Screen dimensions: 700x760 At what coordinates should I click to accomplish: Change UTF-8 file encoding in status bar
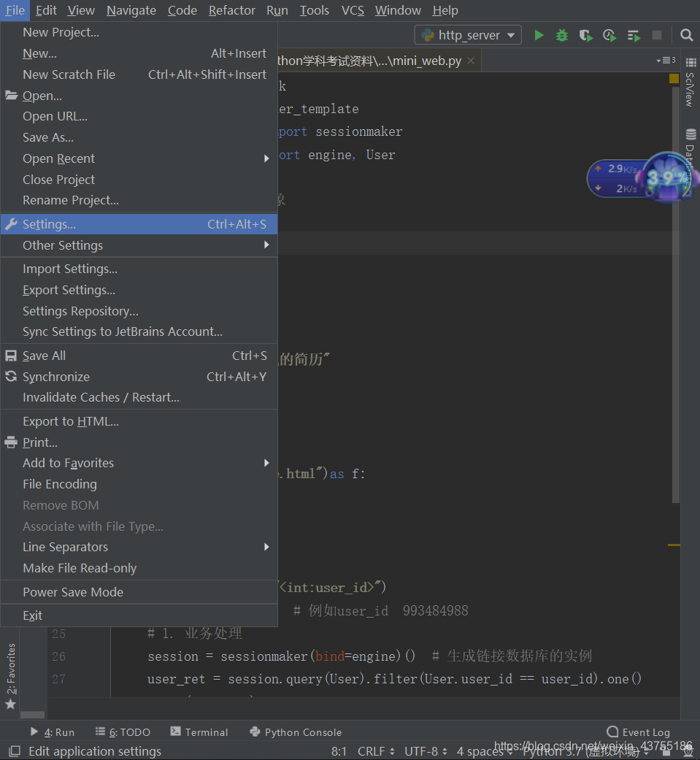pyautogui.click(x=426, y=751)
